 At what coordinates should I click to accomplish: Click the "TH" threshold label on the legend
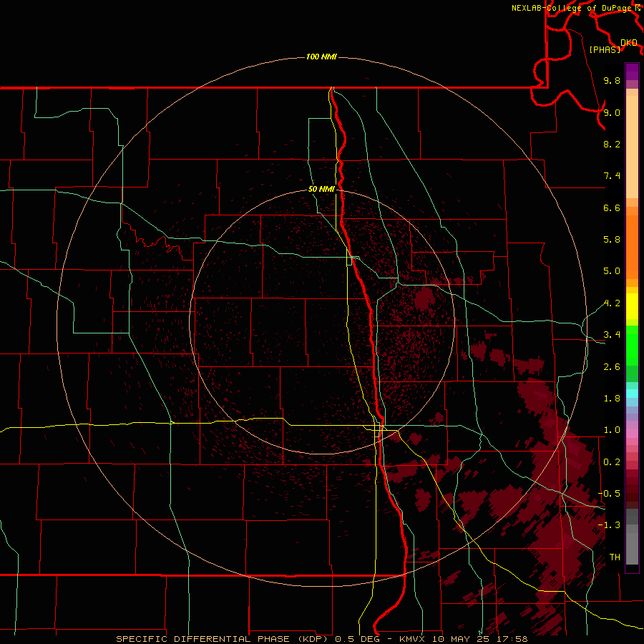tap(615, 557)
